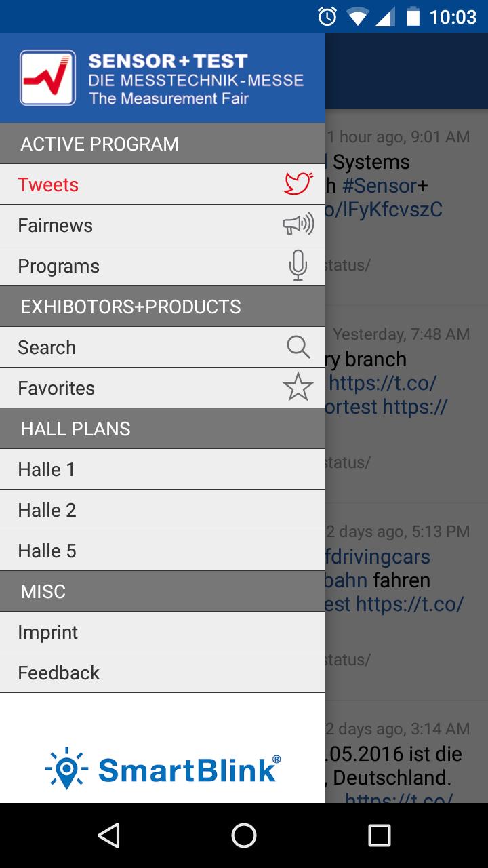Tap the alarm clock status icon
Screen dimensions: 488x868
(327, 16)
